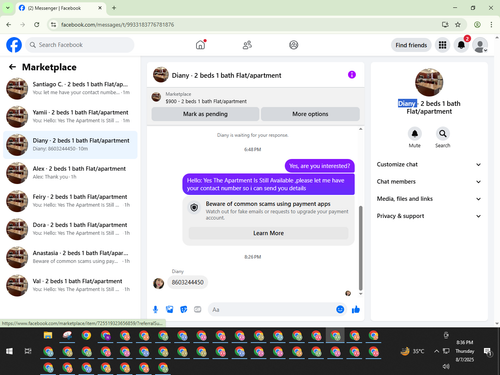Open the tab search dropdown arrow
The width and height of the screenshot is (500, 375).
pos(8,8)
